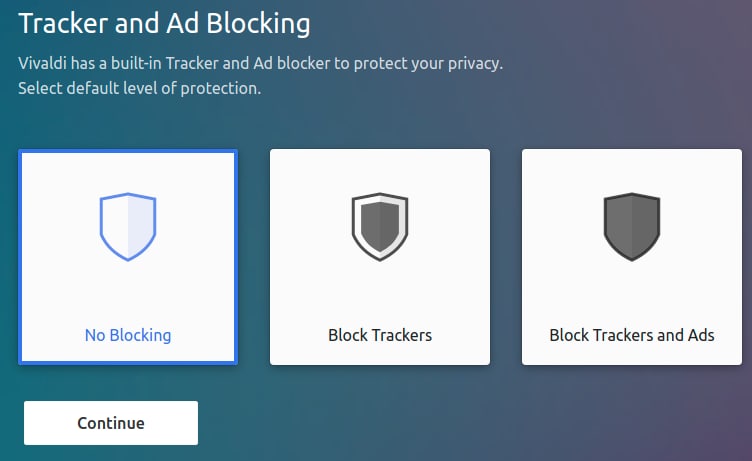Click the "Tracker and Ad Blocking" heading
This screenshot has width=752, height=461.
[164, 24]
